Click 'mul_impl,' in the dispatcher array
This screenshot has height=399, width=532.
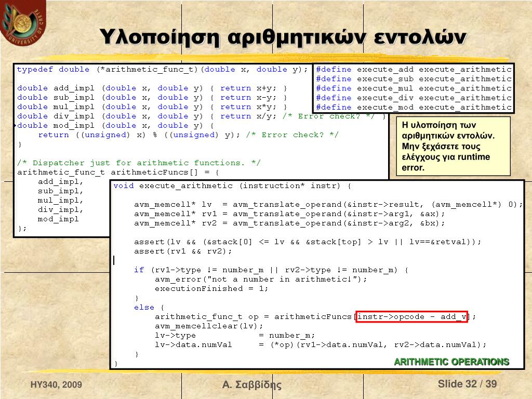click(60, 201)
